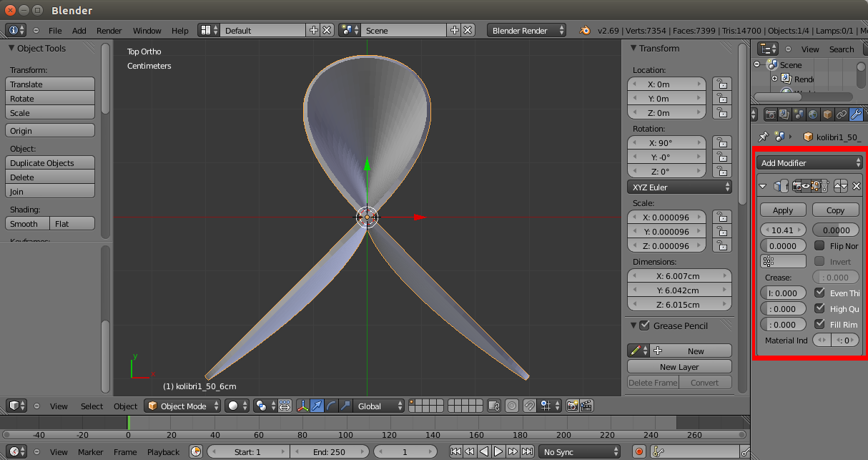Remove the modifier with the X icon
This screenshot has width=868, height=460.
(x=856, y=186)
